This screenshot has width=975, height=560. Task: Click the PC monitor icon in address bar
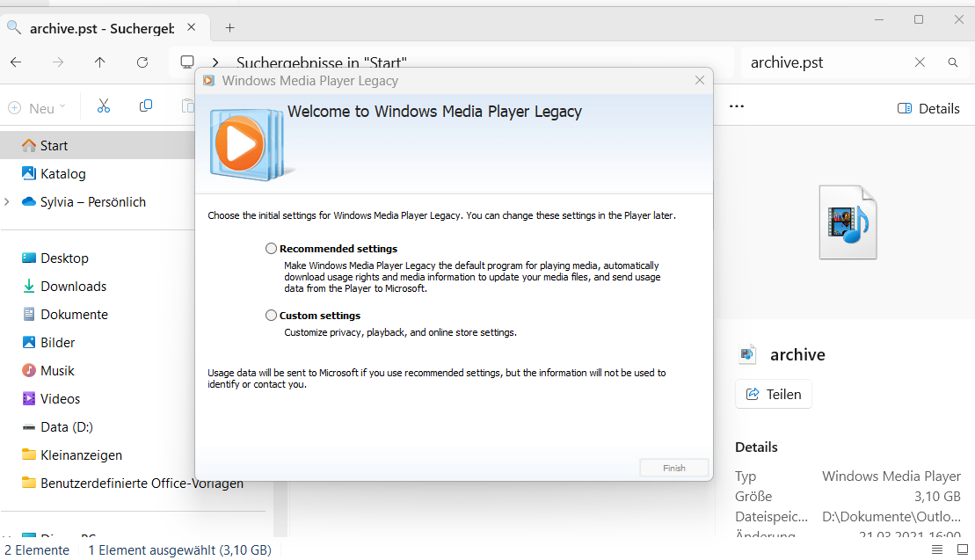click(x=187, y=62)
